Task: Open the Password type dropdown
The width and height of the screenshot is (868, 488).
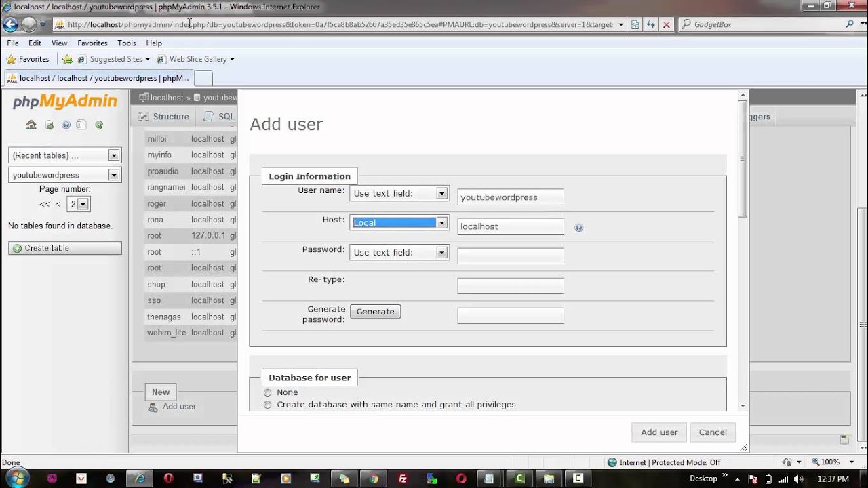Action: tap(399, 252)
